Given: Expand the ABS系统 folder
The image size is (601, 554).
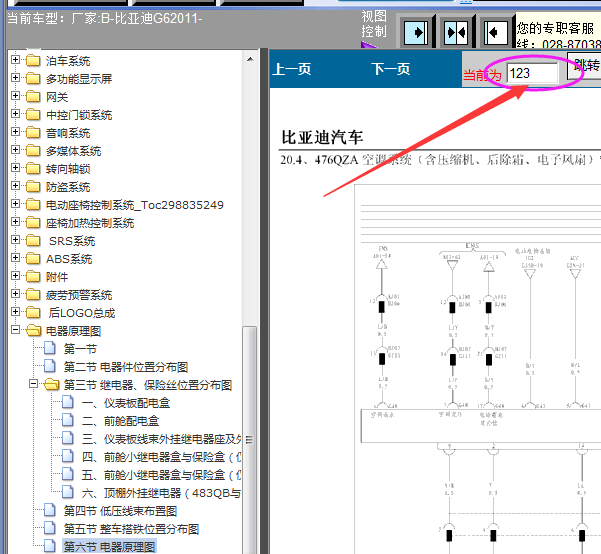Looking at the screenshot, I should [x=15, y=258].
